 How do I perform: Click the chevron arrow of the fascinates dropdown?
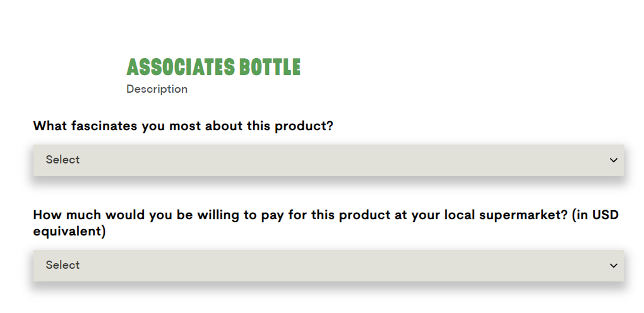point(613,160)
